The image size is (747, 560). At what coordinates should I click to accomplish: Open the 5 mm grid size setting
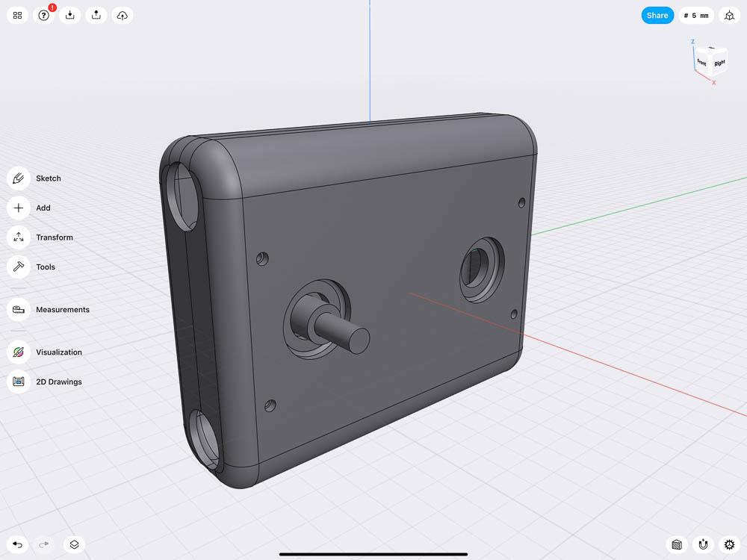[x=696, y=15]
